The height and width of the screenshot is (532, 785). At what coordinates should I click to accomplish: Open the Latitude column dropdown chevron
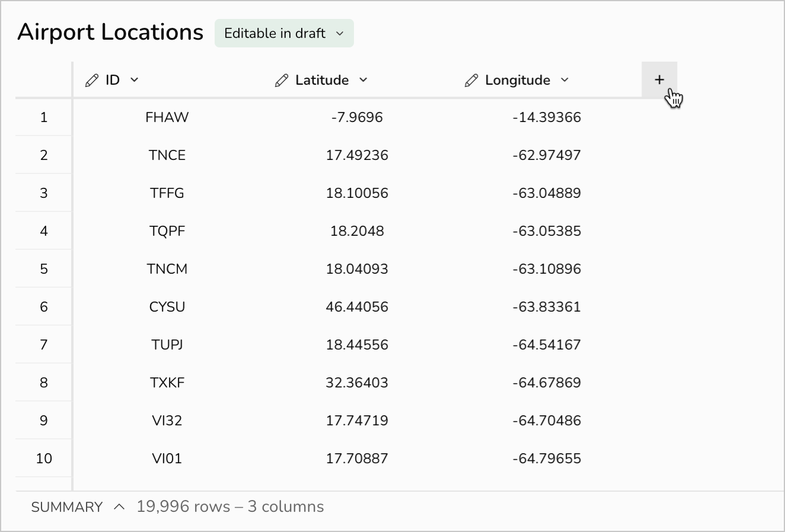363,80
